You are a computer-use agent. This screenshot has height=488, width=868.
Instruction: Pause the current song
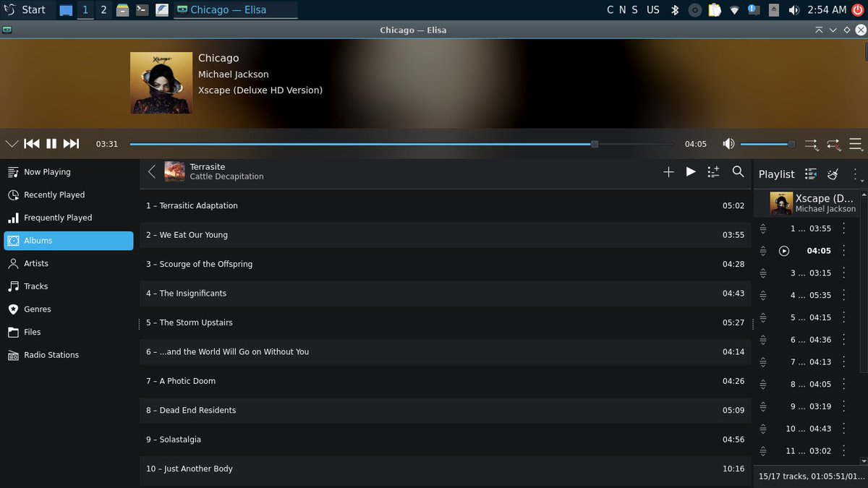[51, 144]
